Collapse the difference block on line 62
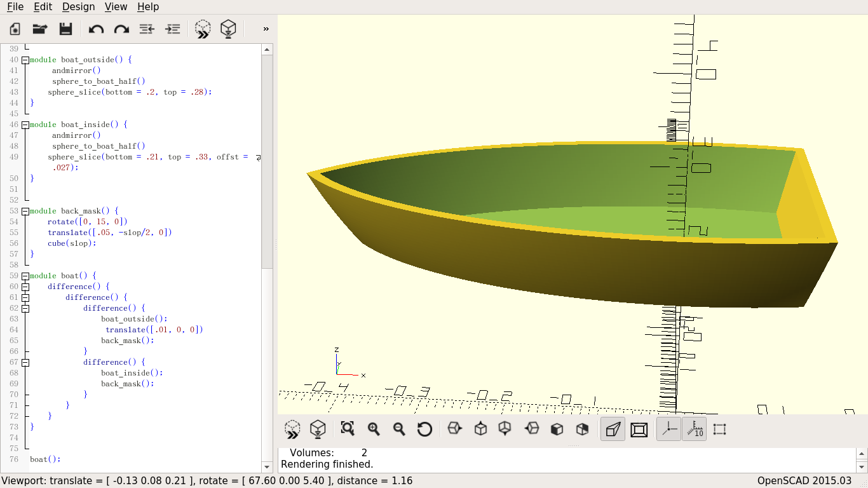The height and width of the screenshot is (488, 868). 25,308
